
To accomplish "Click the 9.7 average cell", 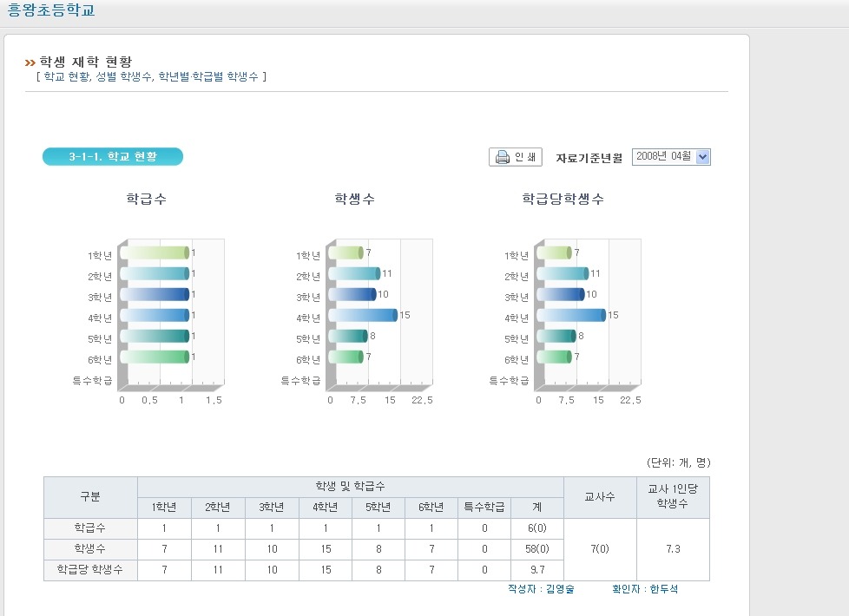I will [x=537, y=570].
